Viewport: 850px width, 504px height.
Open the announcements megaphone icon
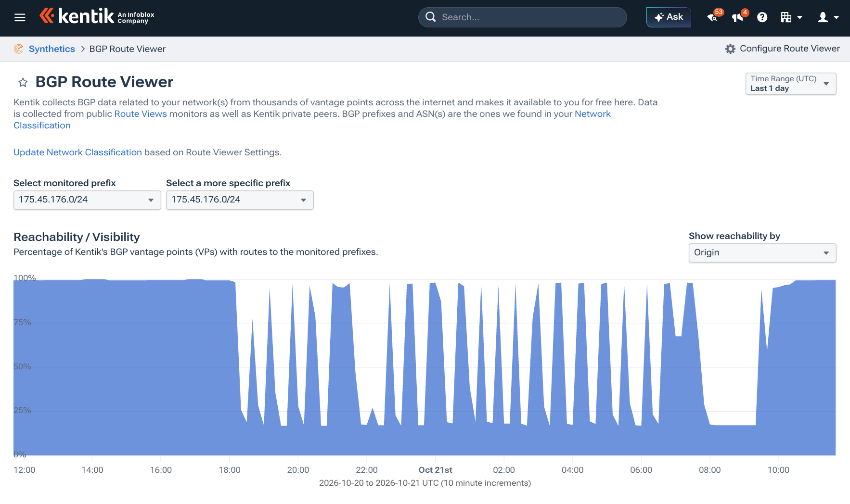point(738,17)
